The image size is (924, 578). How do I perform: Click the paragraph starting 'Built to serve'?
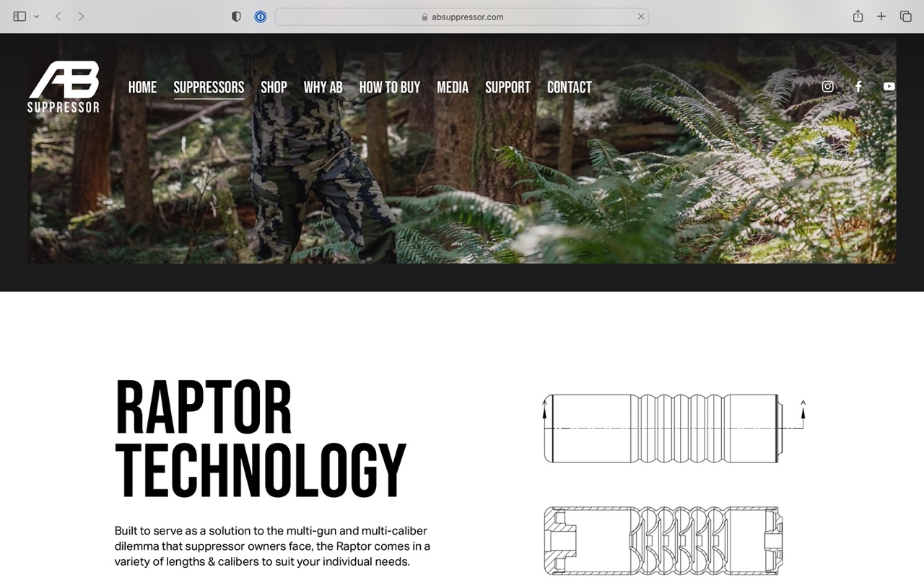pyautogui.click(x=272, y=546)
